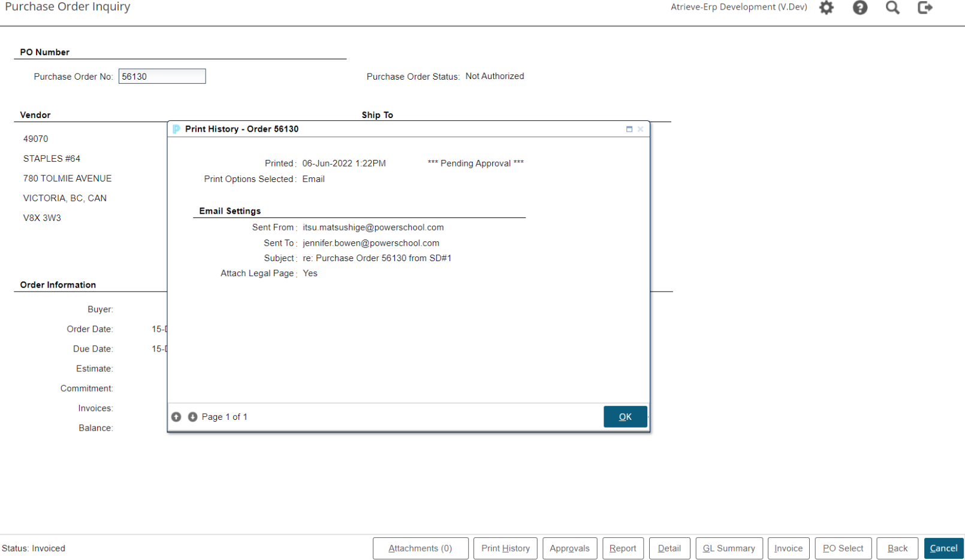Open the search magnifier icon
Image resolution: width=965 pixels, height=560 pixels.
[x=892, y=8]
